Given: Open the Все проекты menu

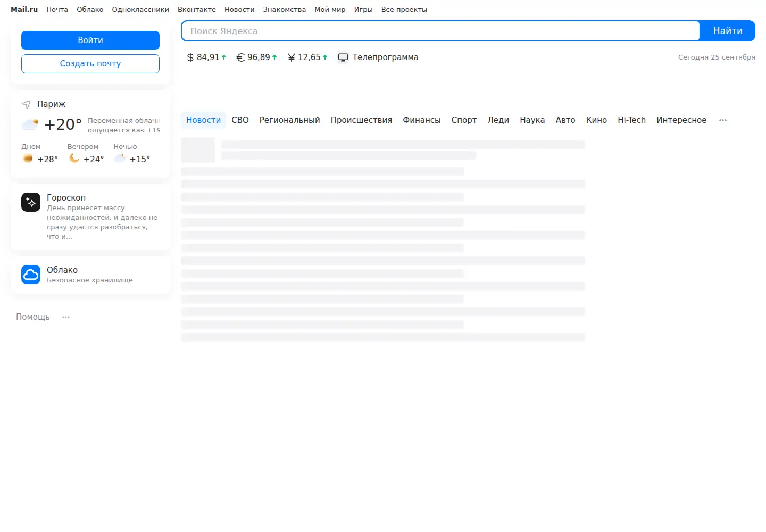Looking at the screenshot, I should click(x=404, y=10).
